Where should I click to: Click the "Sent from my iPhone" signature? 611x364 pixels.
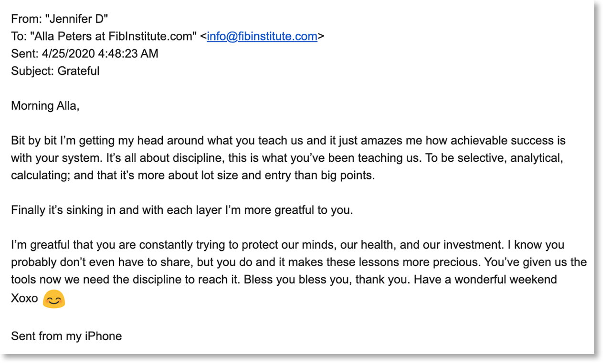tap(66, 336)
